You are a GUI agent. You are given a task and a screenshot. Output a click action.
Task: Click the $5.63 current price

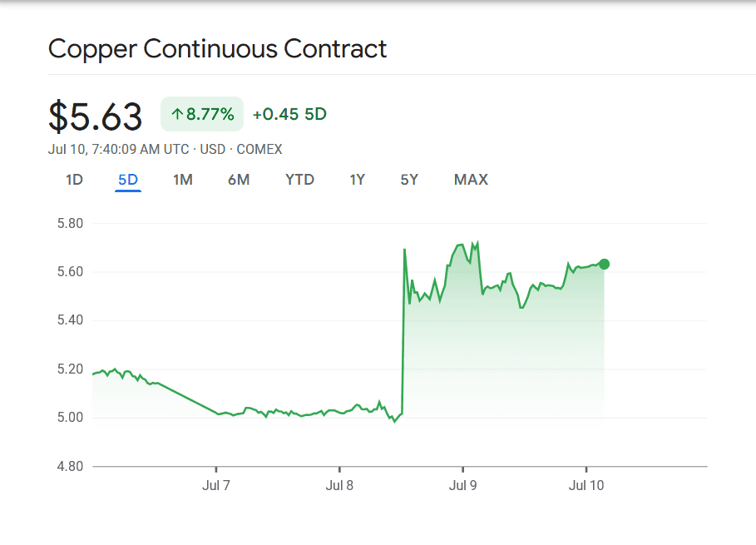point(96,116)
